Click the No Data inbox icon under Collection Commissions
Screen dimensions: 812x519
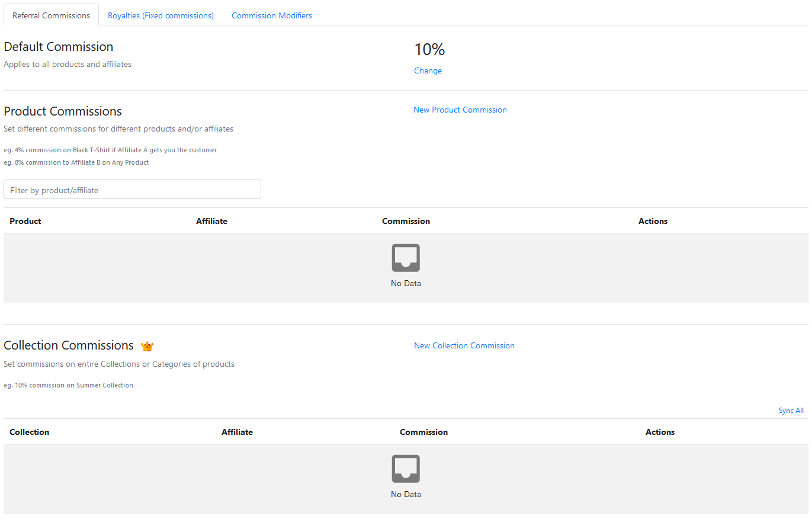click(406, 468)
